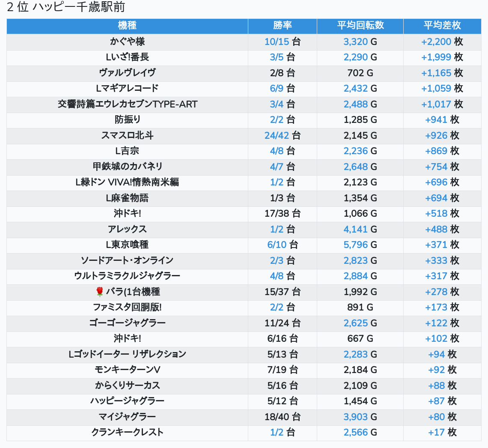Click the +1,999 枚 difference value
The width and height of the screenshot is (488, 448).
442,57
